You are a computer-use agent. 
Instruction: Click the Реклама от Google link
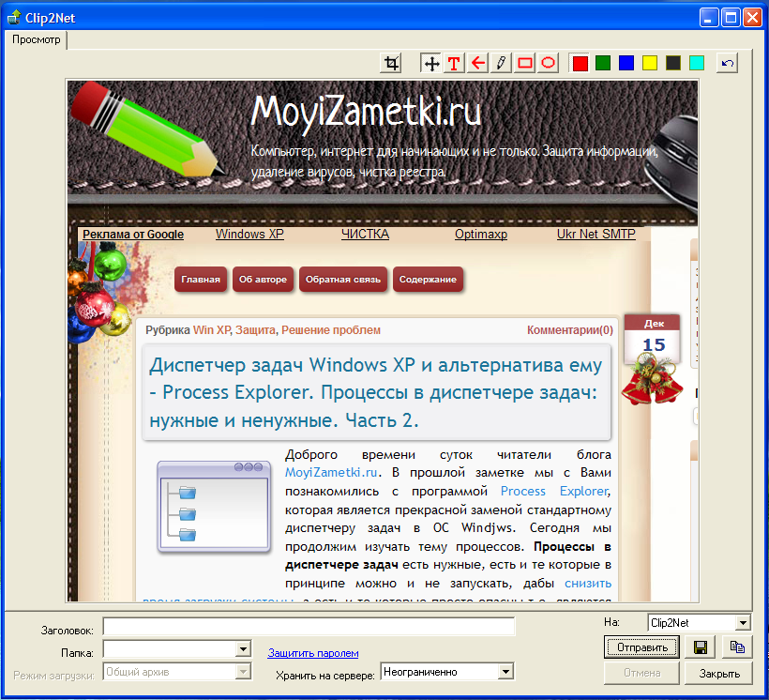[x=133, y=235]
